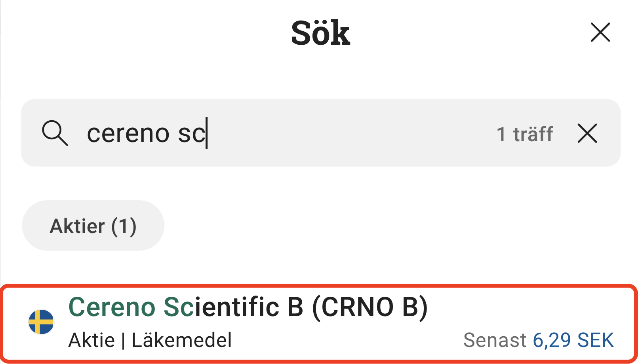Click the word "cereno" in the search box
This screenshot has width=640, height=364.
click(128, 134)
